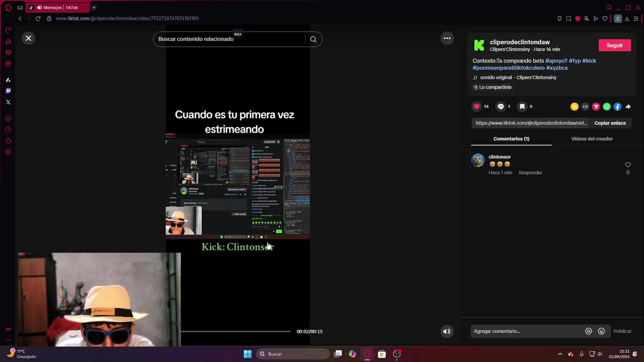
Task: Open the three-dots video options menu
Action: click(447, 38)
